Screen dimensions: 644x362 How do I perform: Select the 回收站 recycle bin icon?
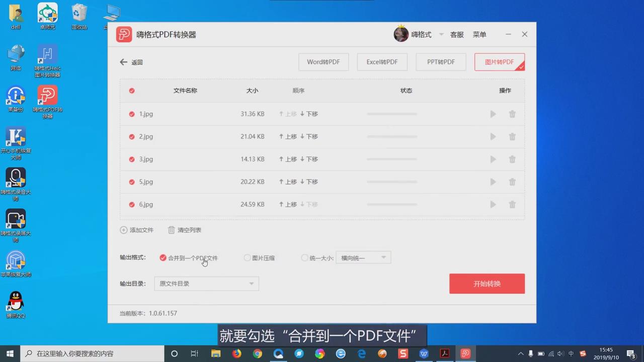pos(79,17)
